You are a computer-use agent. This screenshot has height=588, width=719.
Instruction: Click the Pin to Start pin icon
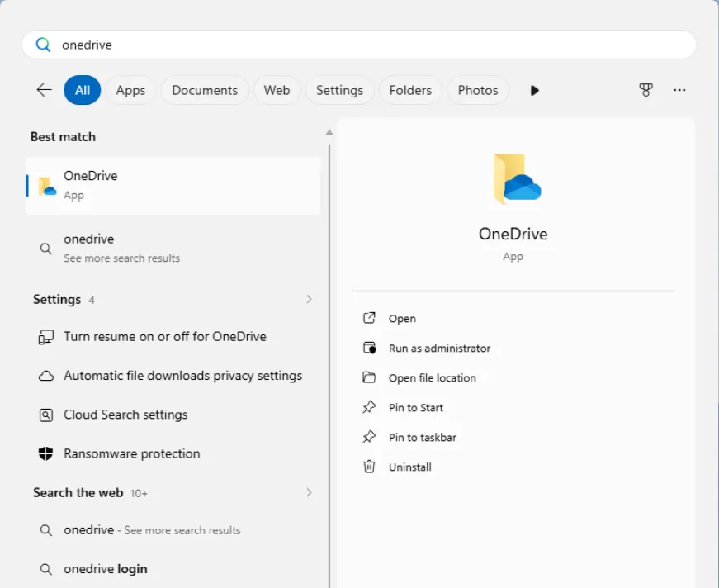(369, 407)
